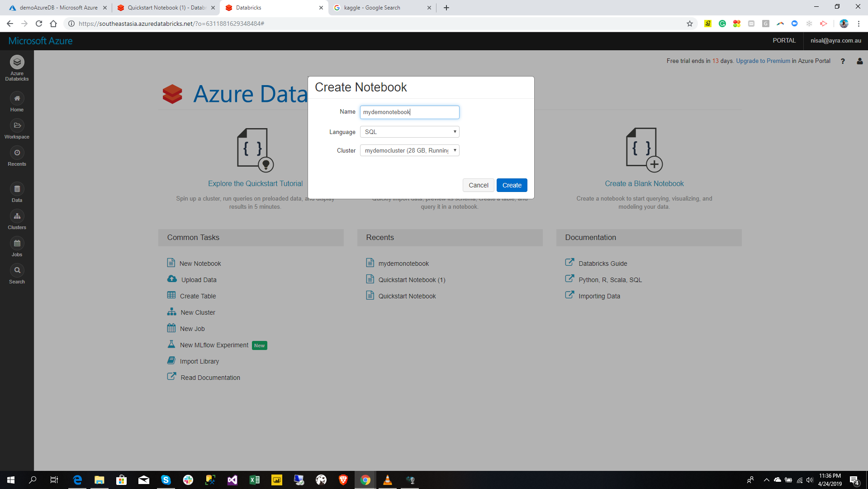Bookmark this page with star icon
The width and height of the screenshot is (868, 489).
(x=689, y=24)
